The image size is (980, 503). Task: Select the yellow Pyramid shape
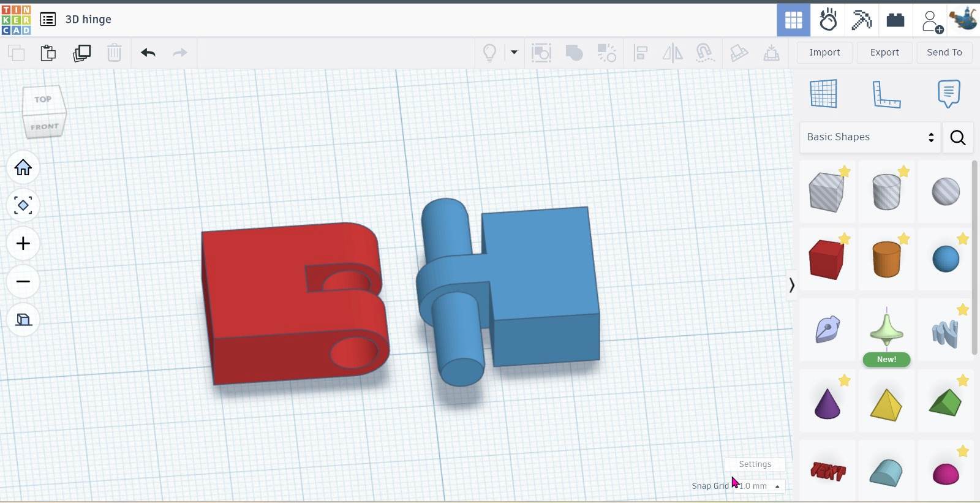886,403
